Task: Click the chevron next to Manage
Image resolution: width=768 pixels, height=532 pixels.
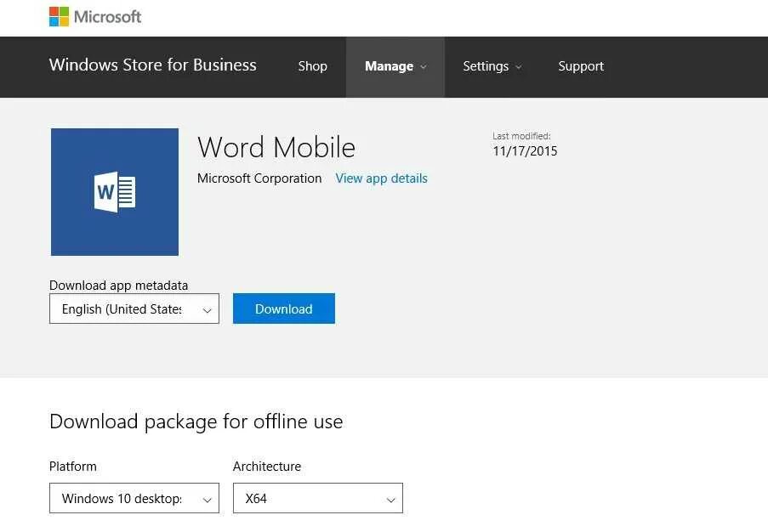Action: 424,67
